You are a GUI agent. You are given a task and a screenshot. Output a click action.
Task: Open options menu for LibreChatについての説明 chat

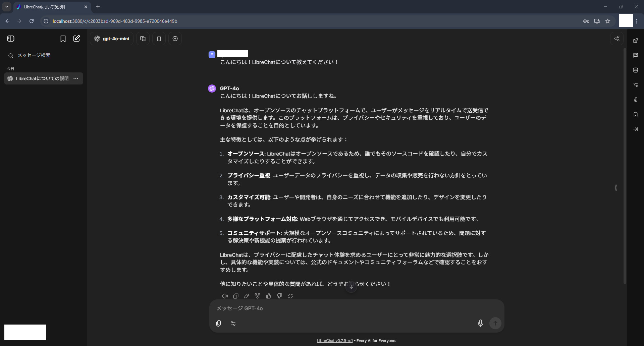pyautogui.click(x=76, y=78)
